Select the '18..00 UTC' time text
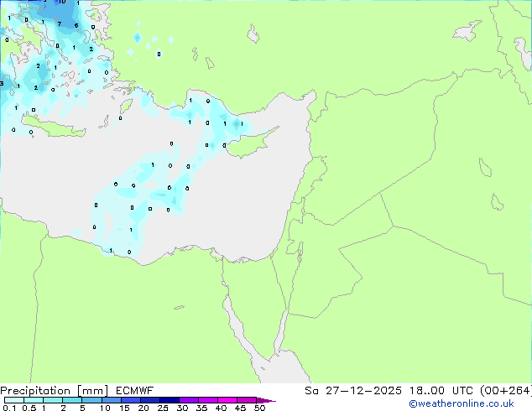Image resolution: width=532 pixels, height=411 pixels. [x=441, y=391]
